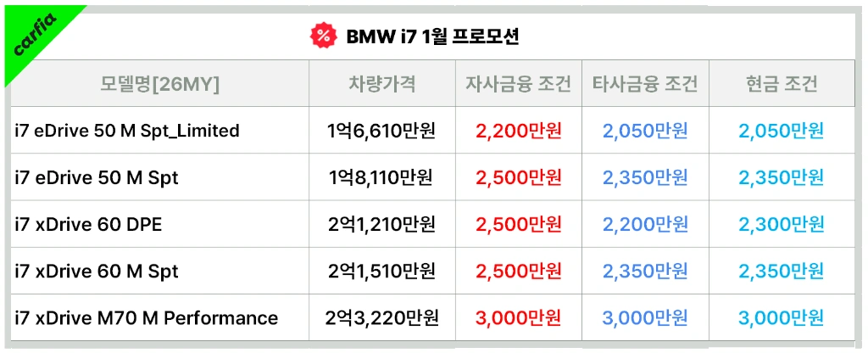Select the i7 xDrive 60 M Spt model
The width and height of the screenshot is (868, 353).
pyautogui.click(x=97, y=272)
